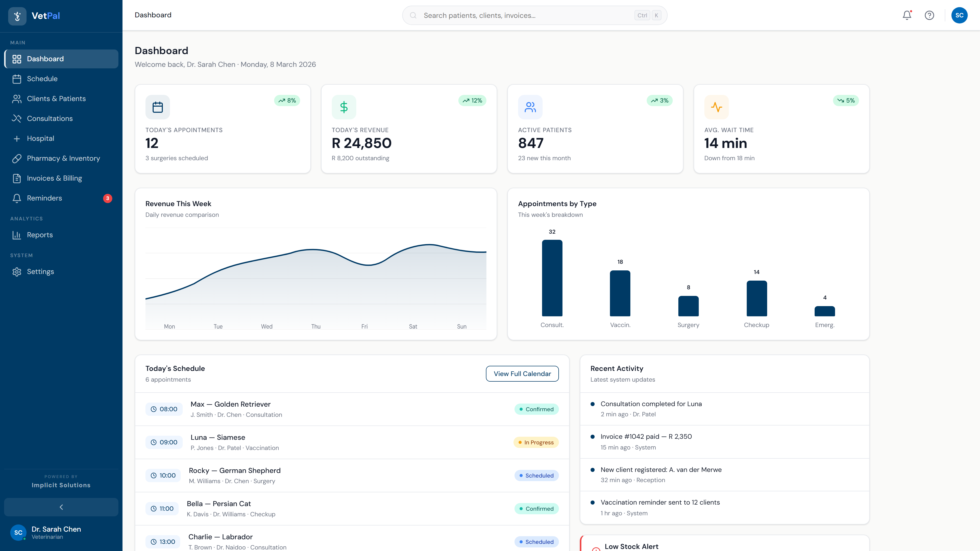Image resolution: width=980 pixels, height=551 pixels.
Task: Open Reminders with the bell icon
Action: point(17,198)
